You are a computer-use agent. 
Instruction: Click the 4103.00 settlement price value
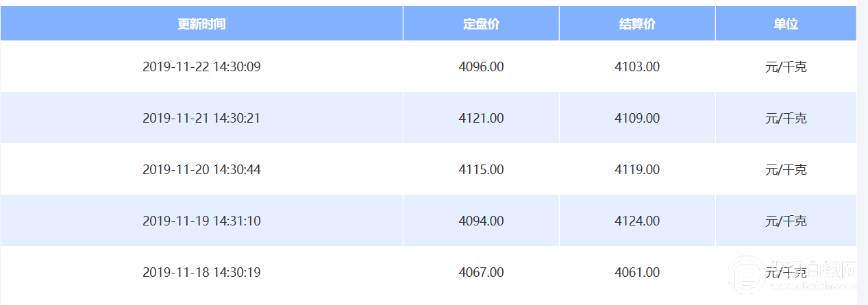pyautogui.click(x=637, y=67)
